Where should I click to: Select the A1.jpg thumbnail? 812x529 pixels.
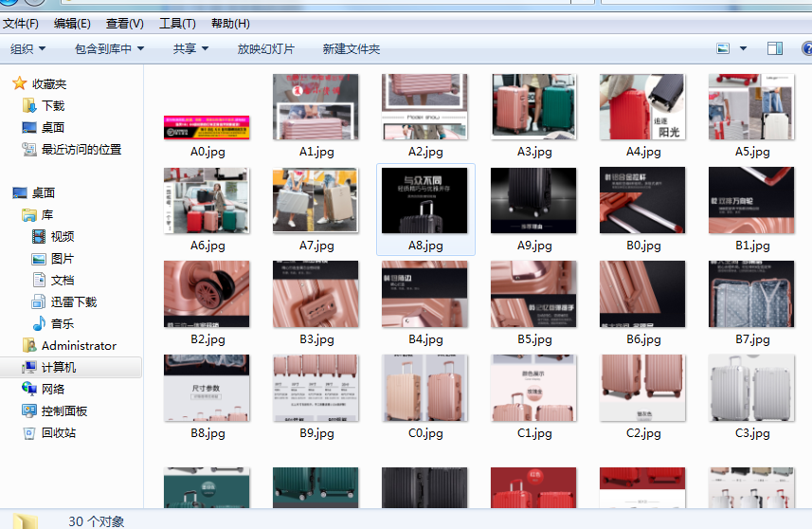coord(316,106)
